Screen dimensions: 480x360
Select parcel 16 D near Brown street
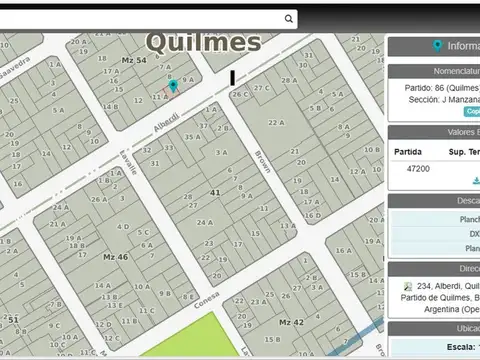313,215
